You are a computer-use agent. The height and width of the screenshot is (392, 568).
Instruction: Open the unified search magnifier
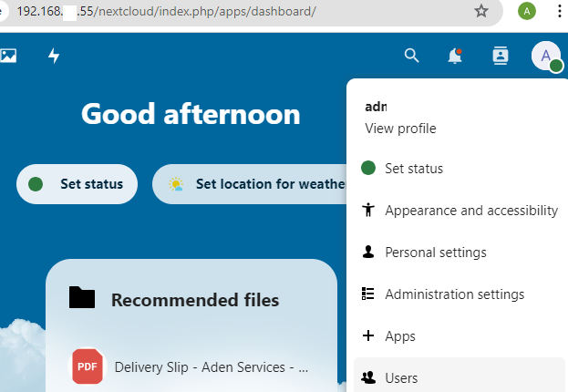pyautogui.click(x=411, y=56)
